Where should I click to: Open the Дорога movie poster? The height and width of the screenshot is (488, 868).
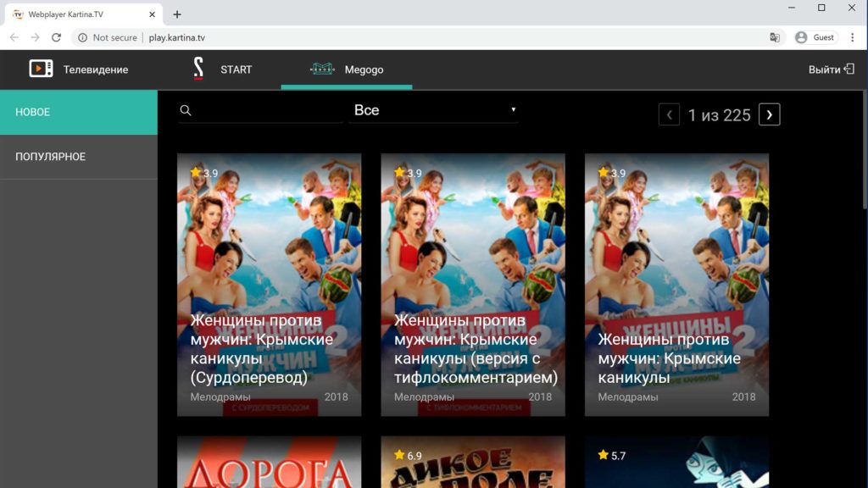click(269, 462)
